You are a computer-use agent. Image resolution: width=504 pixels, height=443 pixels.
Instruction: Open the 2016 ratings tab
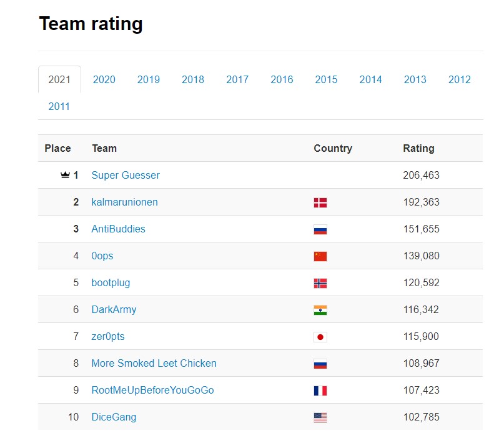282,79
